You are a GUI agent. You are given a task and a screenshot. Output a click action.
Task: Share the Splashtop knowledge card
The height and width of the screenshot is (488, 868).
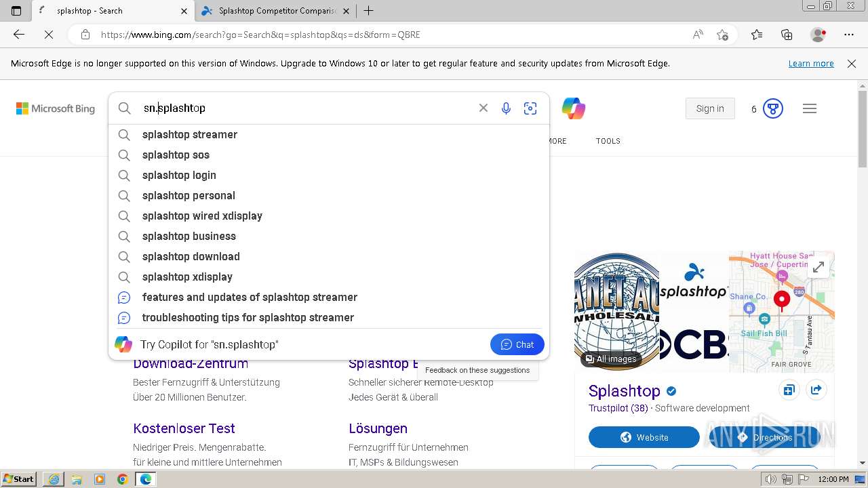click(816, 390)
